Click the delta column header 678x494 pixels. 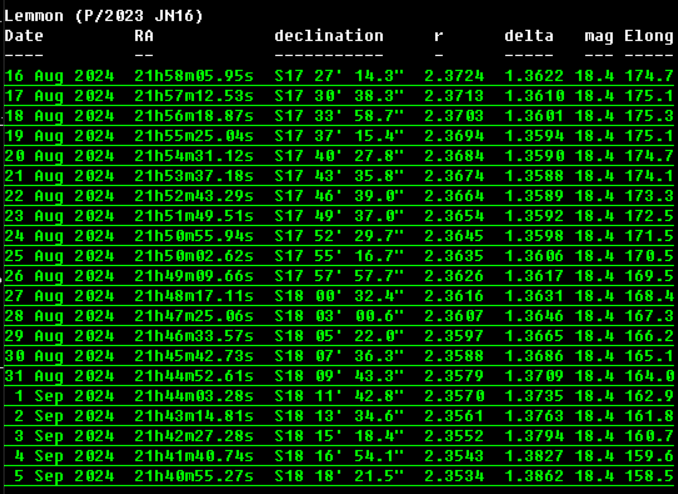(528, 35)
